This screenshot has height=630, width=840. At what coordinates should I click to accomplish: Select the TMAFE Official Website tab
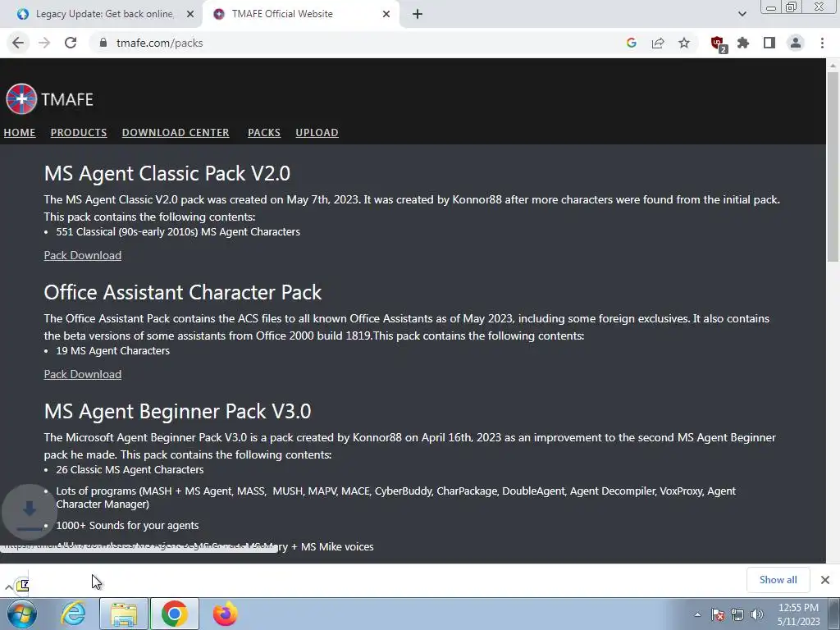300,14
